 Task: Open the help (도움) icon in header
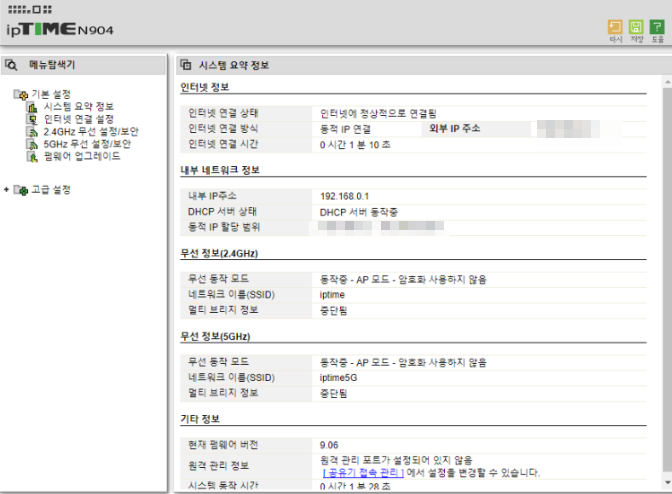(657, 27)
